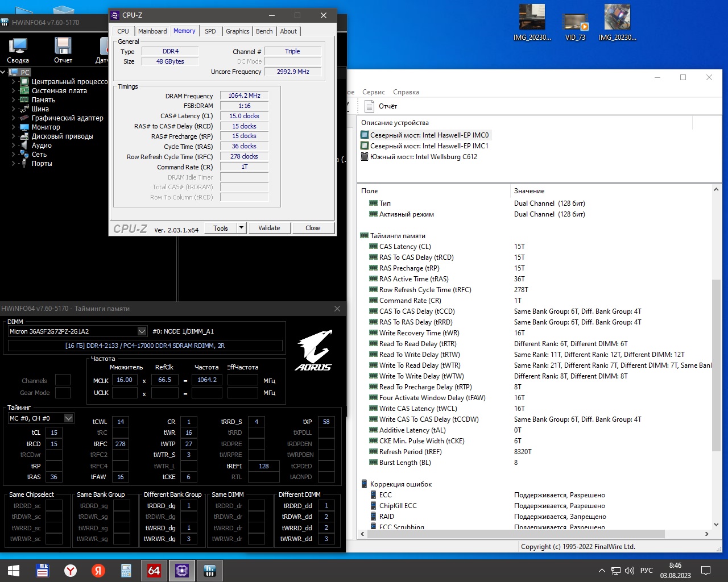This screenshot has height=582, width=728.
Task: Show hidden system tray icons
Action: pos(602,571)
